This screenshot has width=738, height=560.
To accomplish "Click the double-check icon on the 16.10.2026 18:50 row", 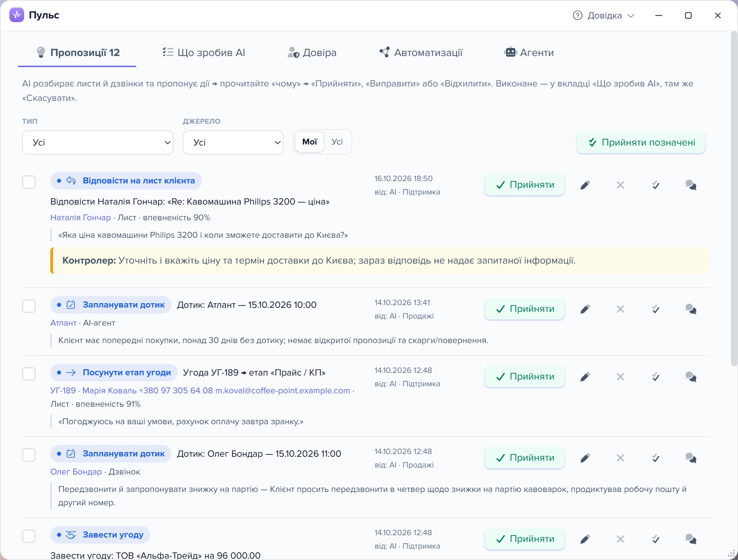I will [655, 185].
